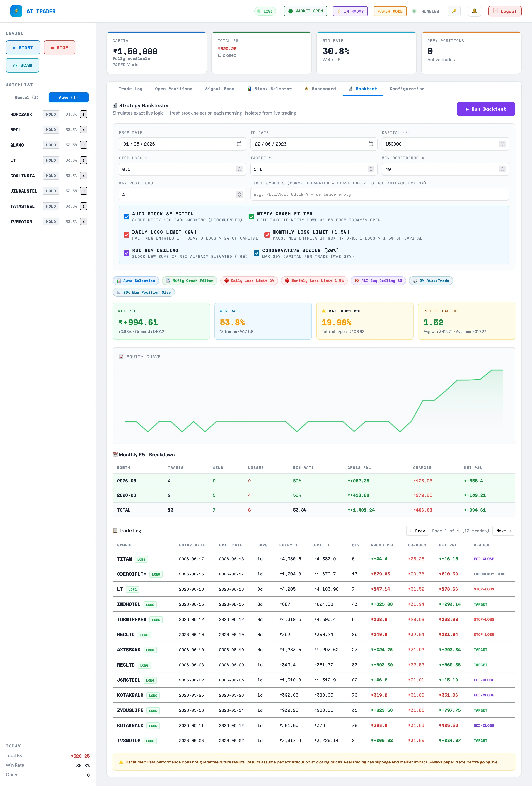This screenshot has width=532, height=786.
Task: Click the Monthly P&L Breakdown calendar icon
Action: tap(115, 454)
